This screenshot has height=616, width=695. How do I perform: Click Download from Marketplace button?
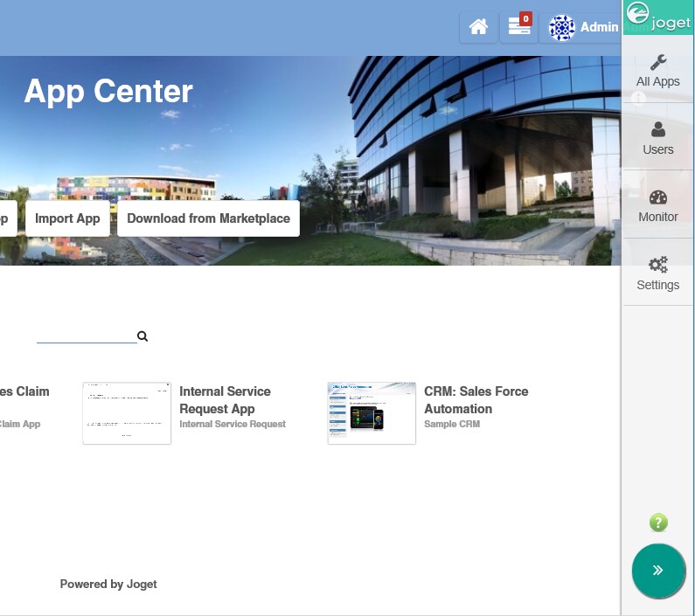click(208, 218)
